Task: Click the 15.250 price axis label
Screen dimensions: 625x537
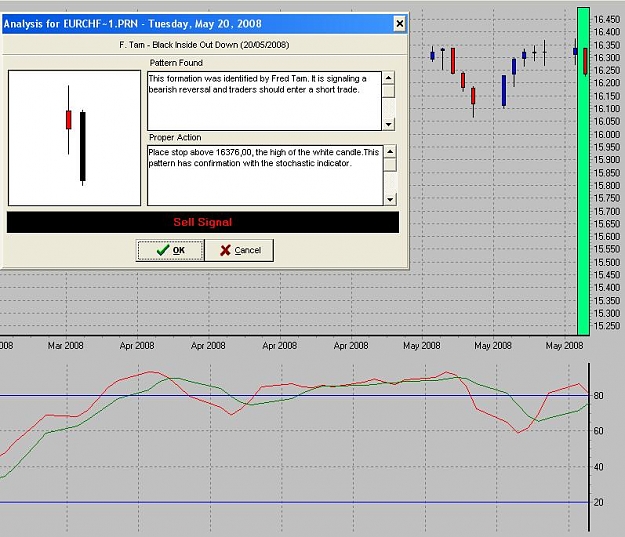Action: pyautogui.click(x=607, y=326)
